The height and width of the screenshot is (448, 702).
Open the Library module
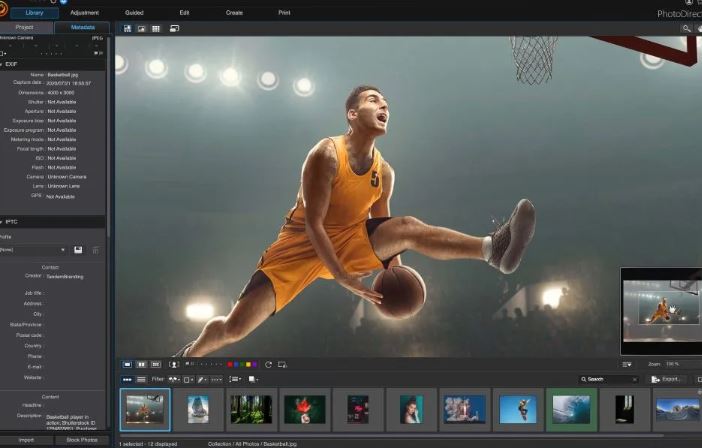34,13
